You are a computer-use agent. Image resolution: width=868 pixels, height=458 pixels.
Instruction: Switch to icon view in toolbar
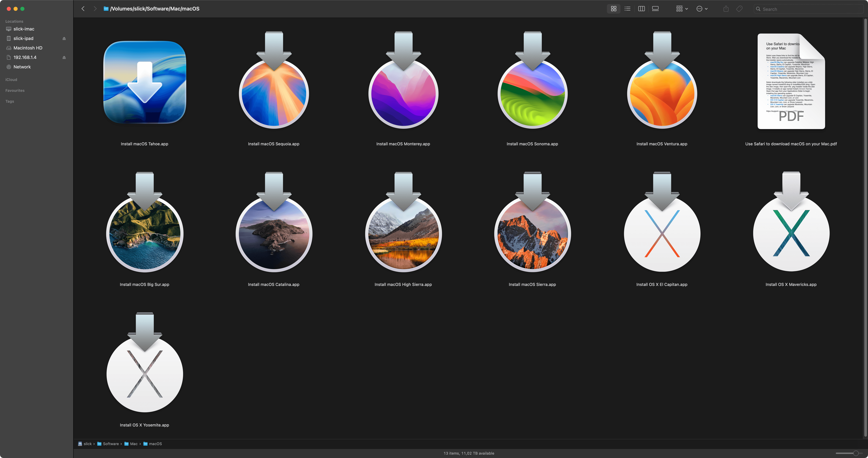(614, 9)
